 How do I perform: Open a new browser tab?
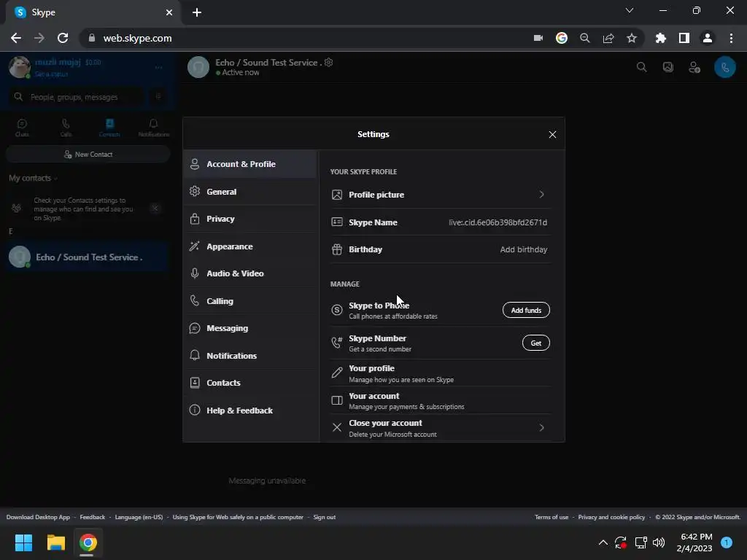pos(197,12)
